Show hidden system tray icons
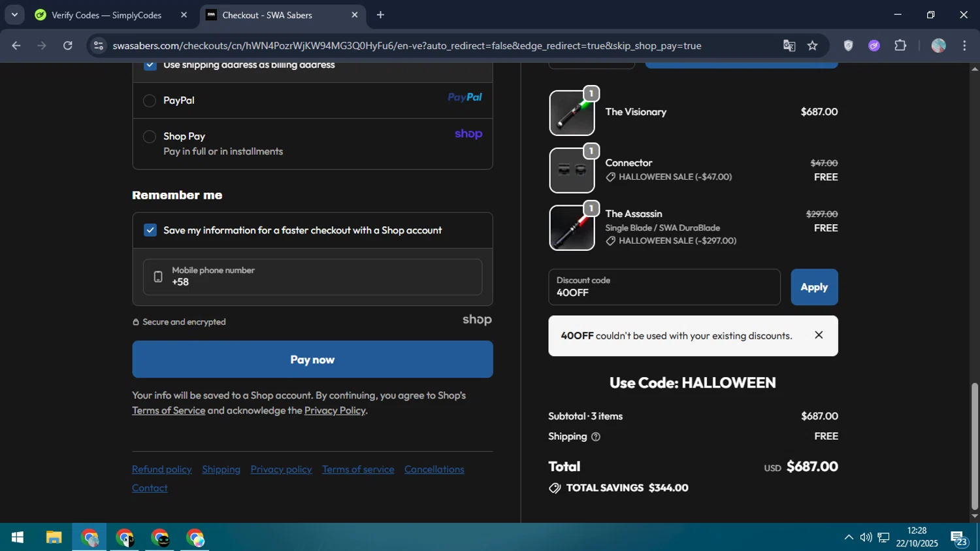This screenshot has height=551, width=980. click(x=849, y=537)
